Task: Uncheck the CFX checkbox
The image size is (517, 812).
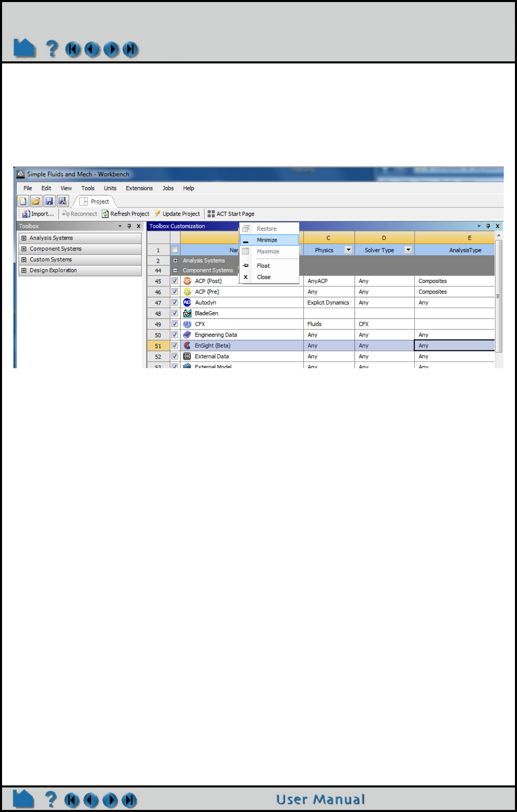Action: pyautogui.click(x=175, y=324)
